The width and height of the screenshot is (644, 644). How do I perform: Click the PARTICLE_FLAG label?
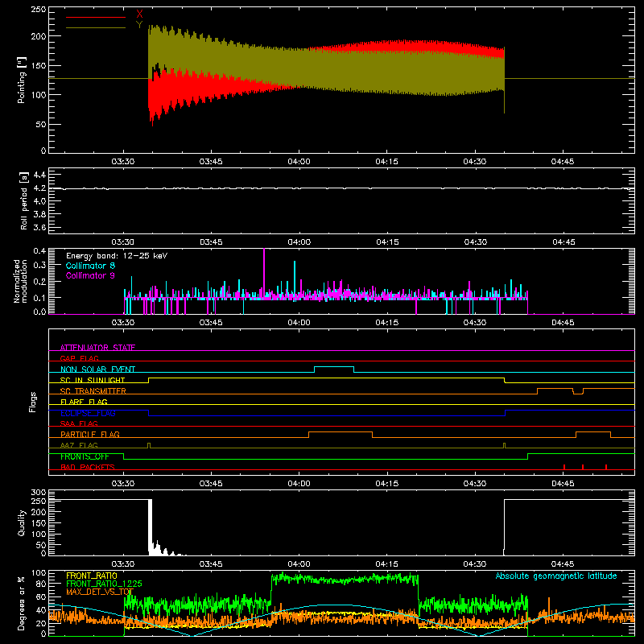[x=90, y=434]
